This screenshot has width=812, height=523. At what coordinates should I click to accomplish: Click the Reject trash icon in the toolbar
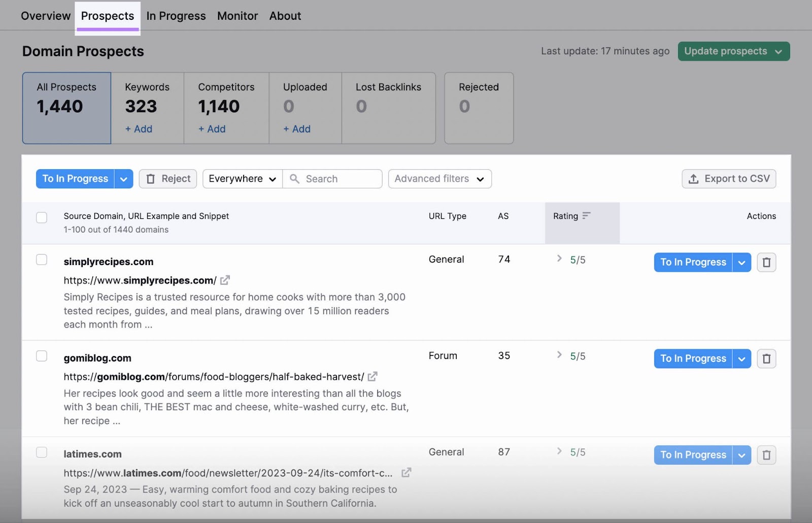tap(151, 179)
